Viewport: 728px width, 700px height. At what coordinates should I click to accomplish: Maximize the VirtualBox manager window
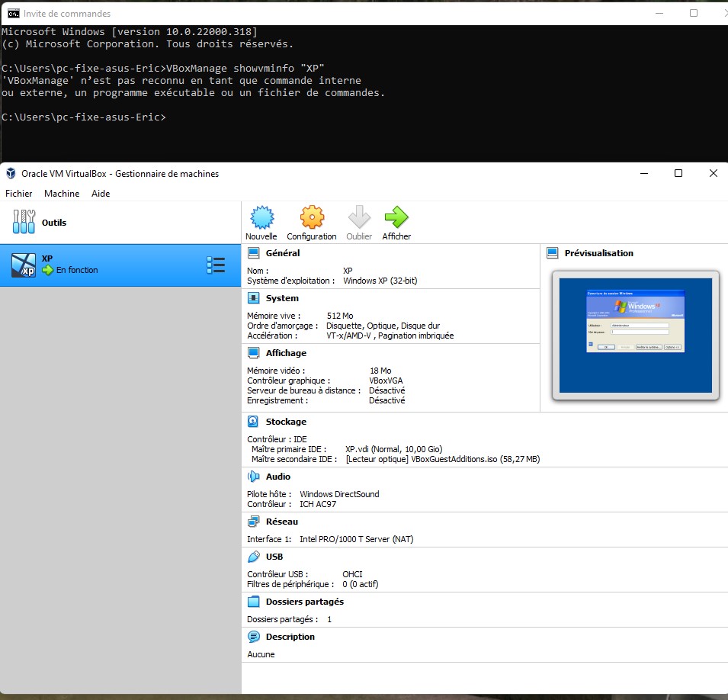click(678, 173)
